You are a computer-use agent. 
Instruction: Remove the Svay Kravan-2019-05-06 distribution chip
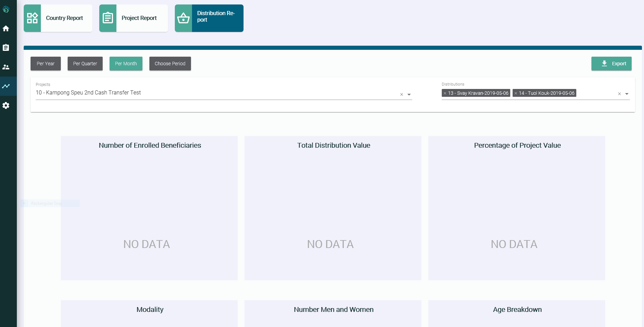click(x=445, y=93)
